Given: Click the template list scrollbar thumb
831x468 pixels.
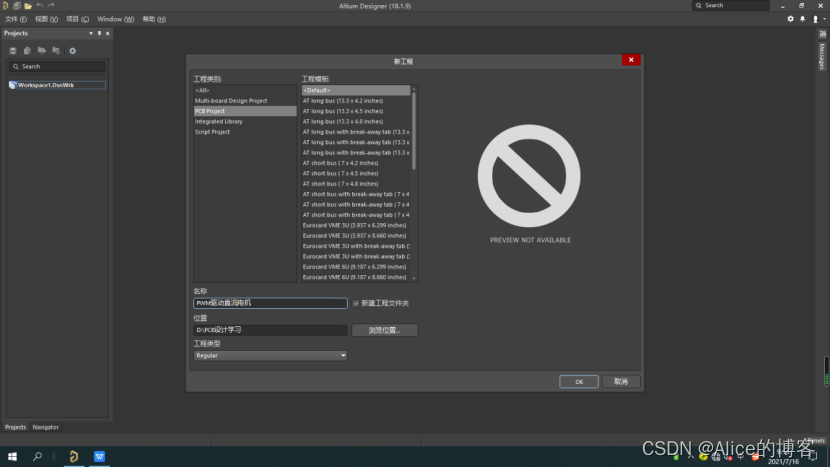Looking at the screenshot, I should [414, 131].
